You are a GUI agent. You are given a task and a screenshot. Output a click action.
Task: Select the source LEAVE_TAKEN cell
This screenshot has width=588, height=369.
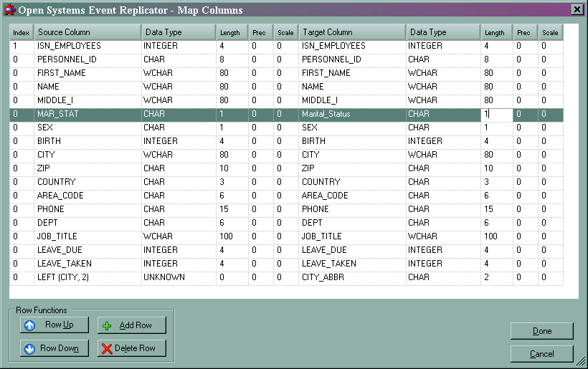(87, 264)
